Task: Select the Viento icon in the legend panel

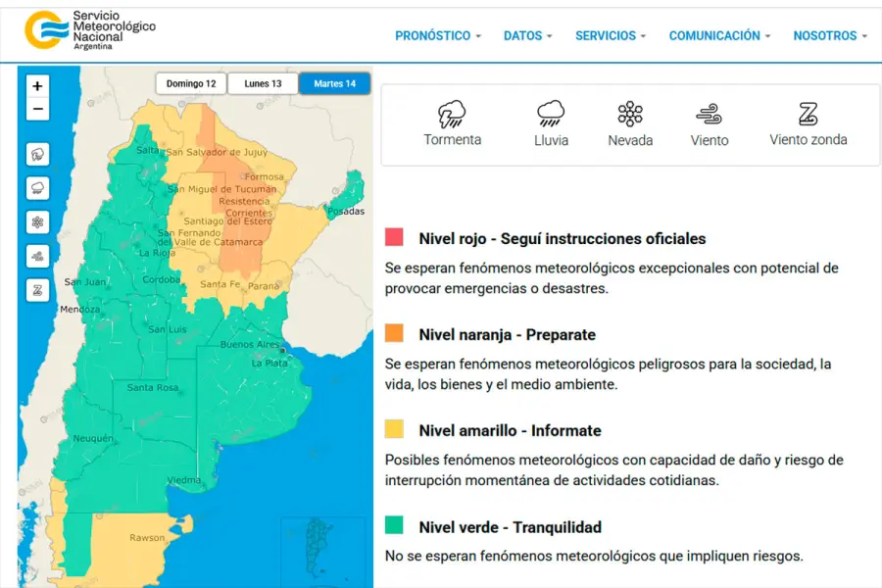Action: point(709,115)
